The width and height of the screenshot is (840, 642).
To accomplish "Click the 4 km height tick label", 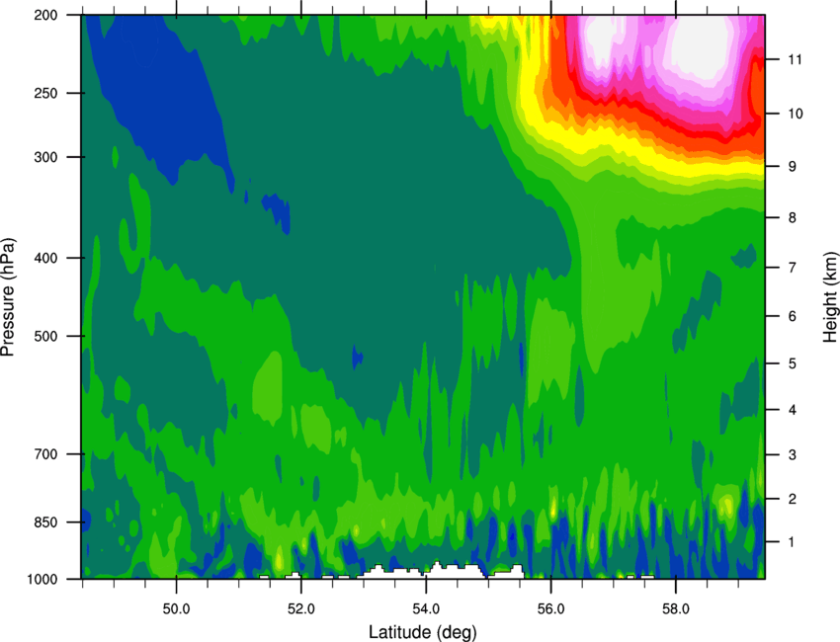I will tap(792, 410).
